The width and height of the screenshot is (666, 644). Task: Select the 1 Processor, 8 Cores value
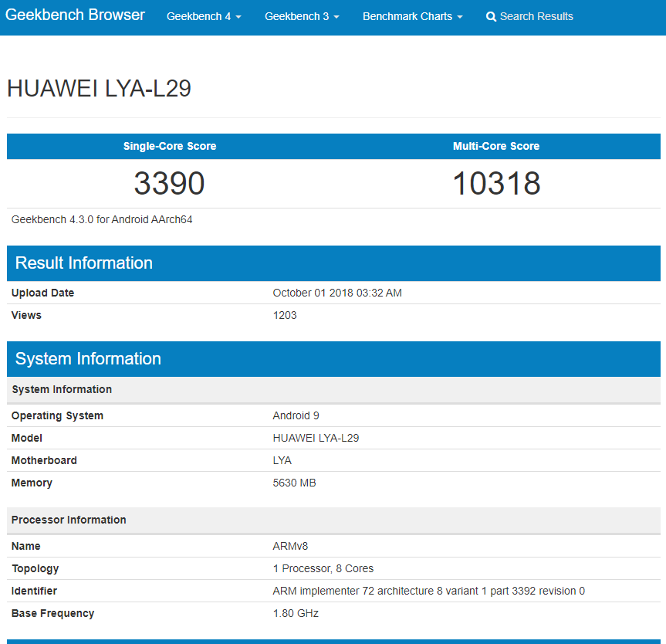pyautogui.click(x=323, y=569)
